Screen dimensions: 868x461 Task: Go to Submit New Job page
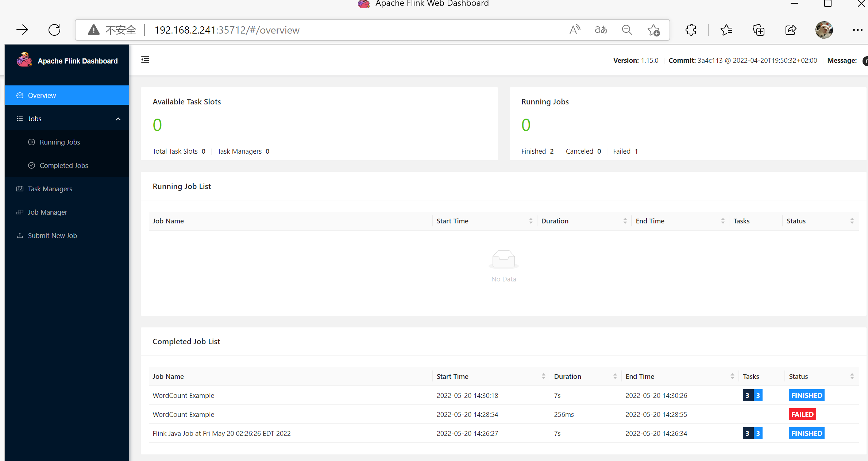point(52,236)
